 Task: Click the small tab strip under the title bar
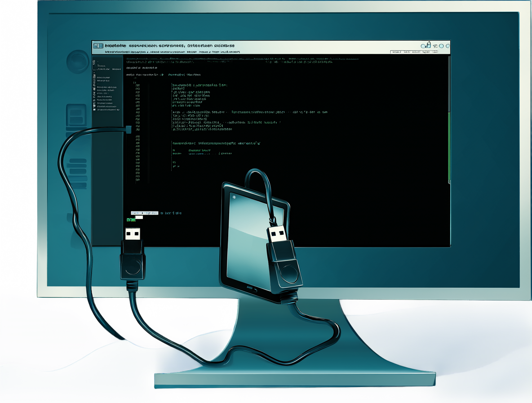click(x=414, y=52)
